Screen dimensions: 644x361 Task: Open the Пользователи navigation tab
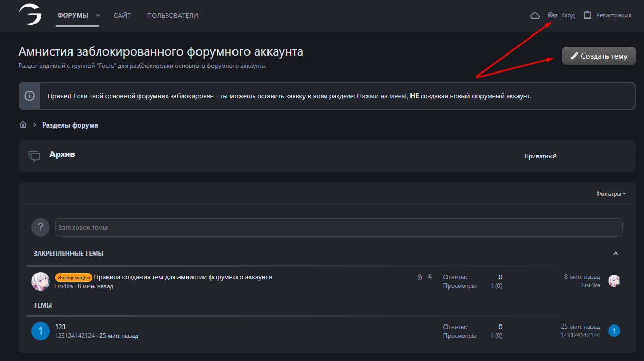point(172,15)
